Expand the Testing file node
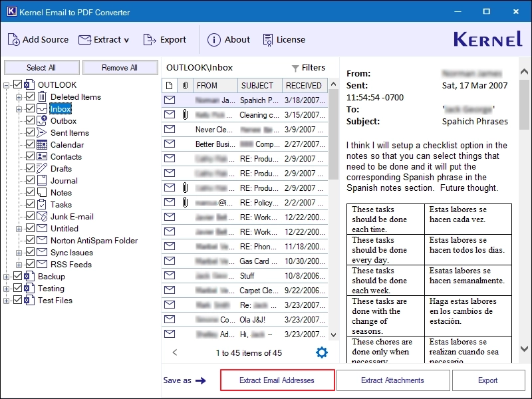This screenshot has height=399, width=532. tap(6, 289)
